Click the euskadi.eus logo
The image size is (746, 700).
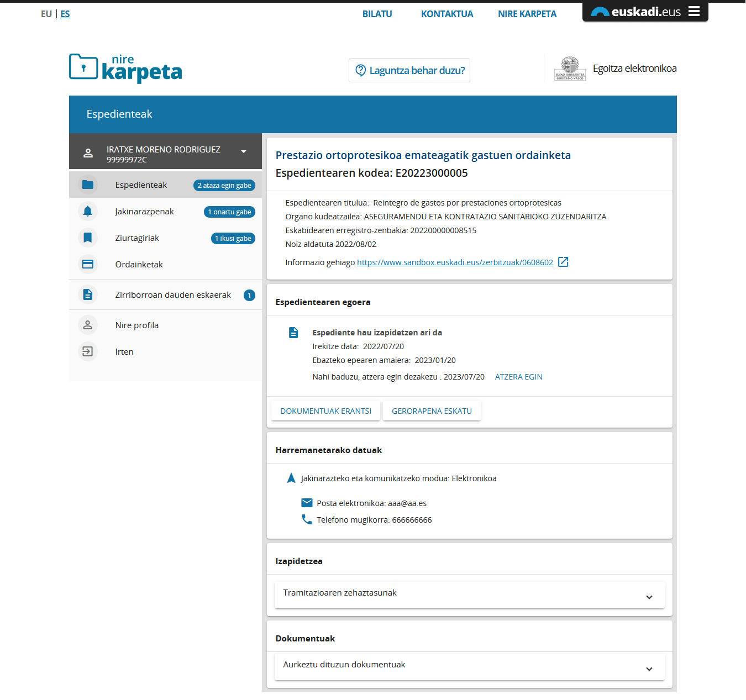tap(635, 12)
